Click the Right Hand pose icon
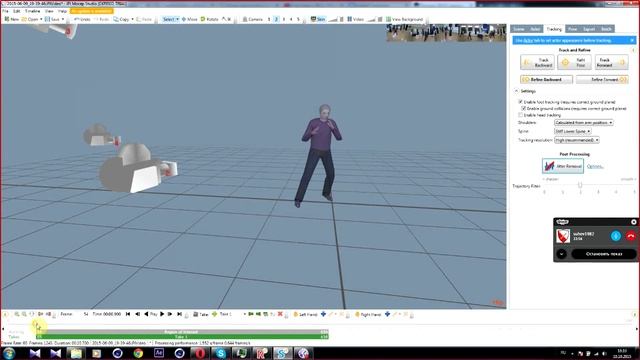The height and width of the screenshot is (360, 640). [x=357, y=314]
